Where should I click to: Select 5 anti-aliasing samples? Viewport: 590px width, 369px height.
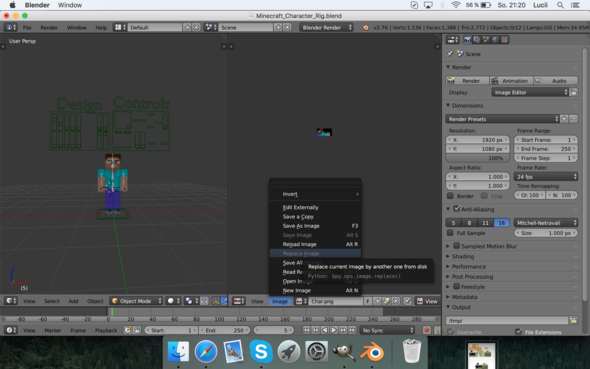(x=453, y=223)
